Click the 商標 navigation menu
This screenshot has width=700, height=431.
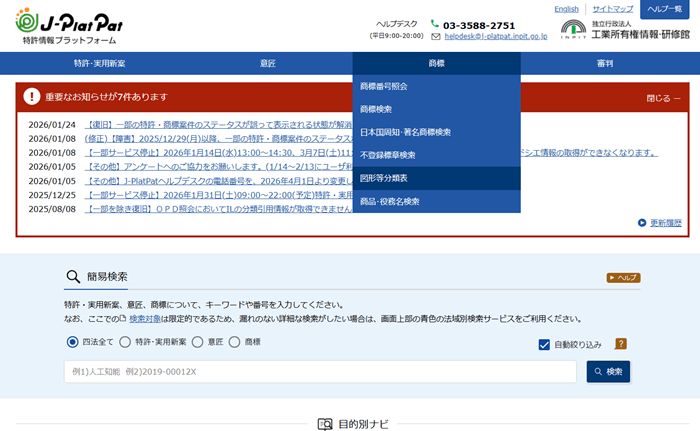pos(437,63)
